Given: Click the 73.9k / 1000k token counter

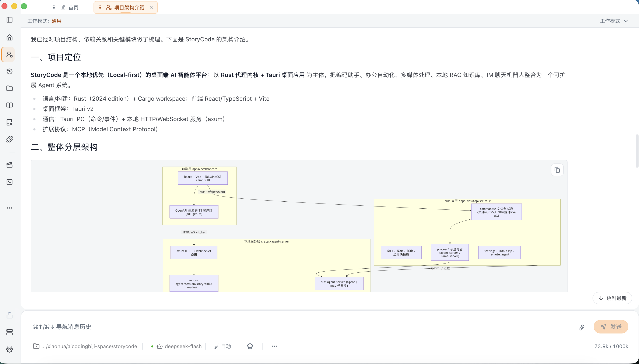Looking at the screenshot, I should click(x=611, y=346).
